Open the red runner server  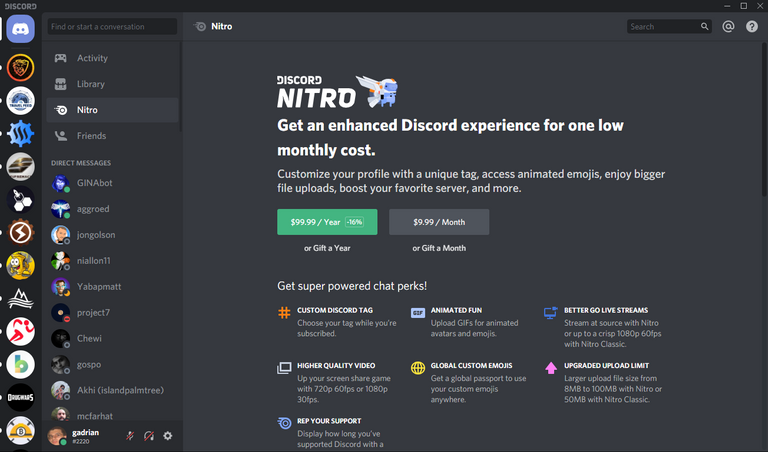pos(21,332)
